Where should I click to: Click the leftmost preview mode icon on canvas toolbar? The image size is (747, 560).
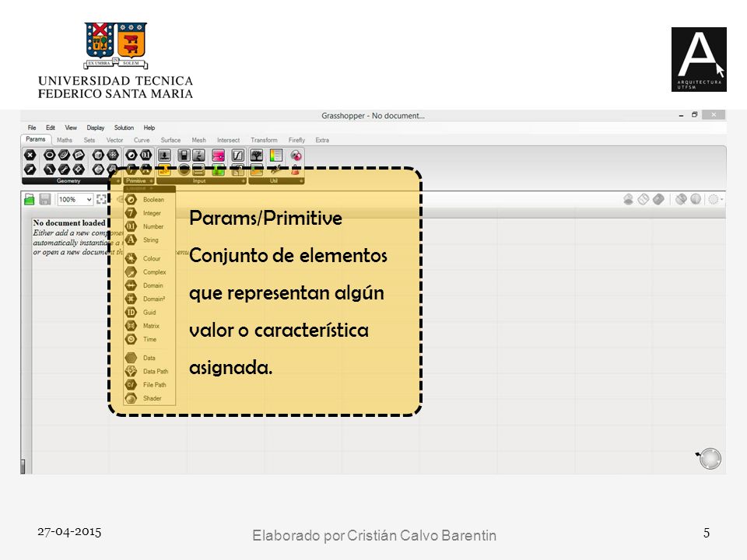tap(629, 199)
